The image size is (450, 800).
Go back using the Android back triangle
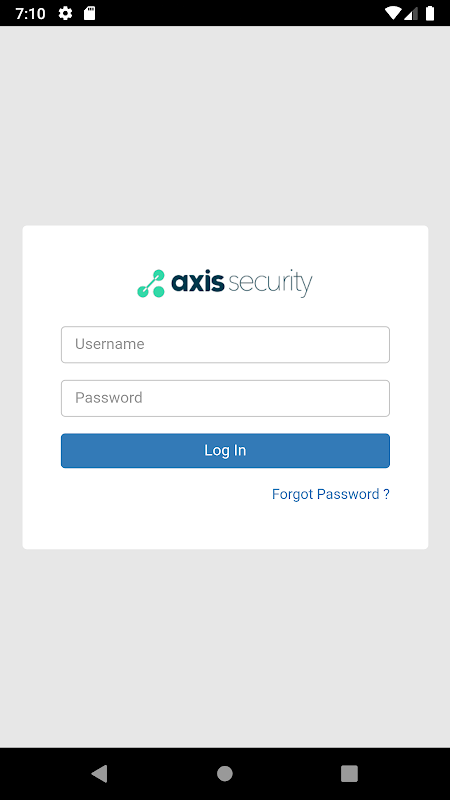(99, 773)
